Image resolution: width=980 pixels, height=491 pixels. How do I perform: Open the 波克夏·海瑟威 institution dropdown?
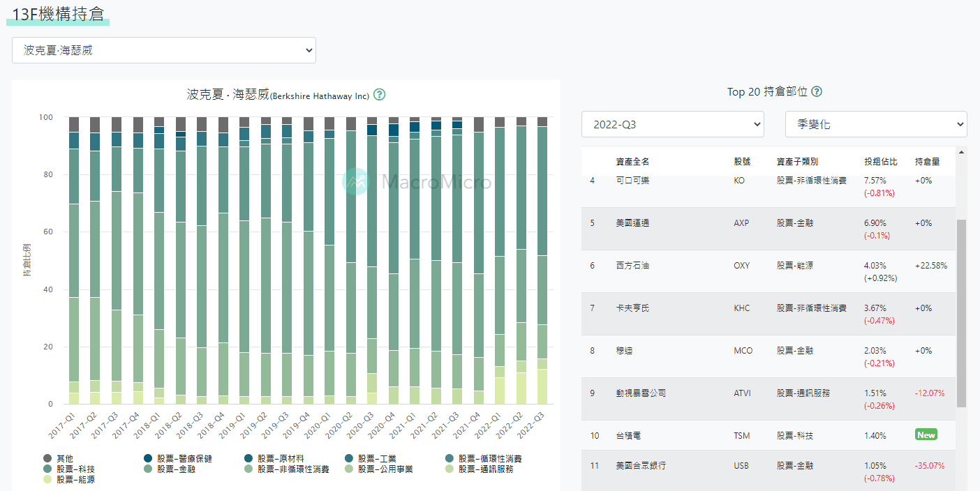tap(164, 50)
